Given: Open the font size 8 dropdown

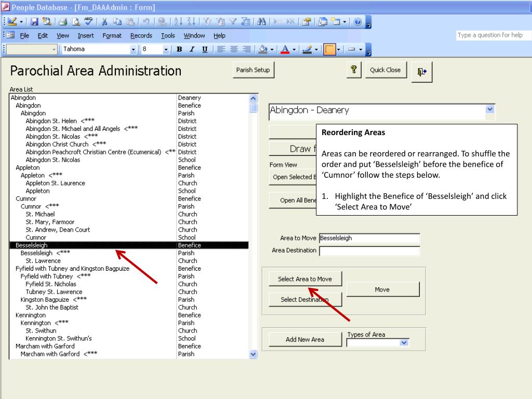Looking at the screenshot, I should click(x=166, y=49).
